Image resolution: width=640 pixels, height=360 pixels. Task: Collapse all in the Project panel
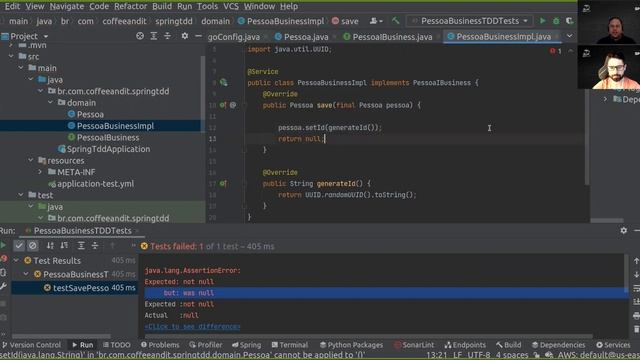[167, 36]
